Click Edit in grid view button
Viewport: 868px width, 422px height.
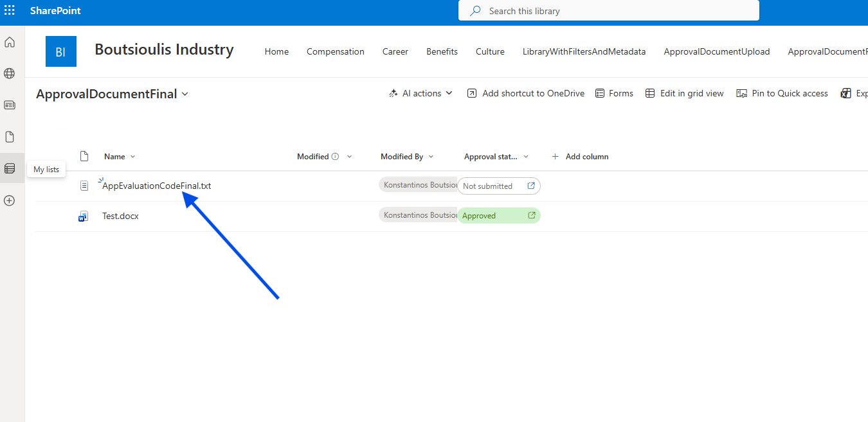point(685,94)
